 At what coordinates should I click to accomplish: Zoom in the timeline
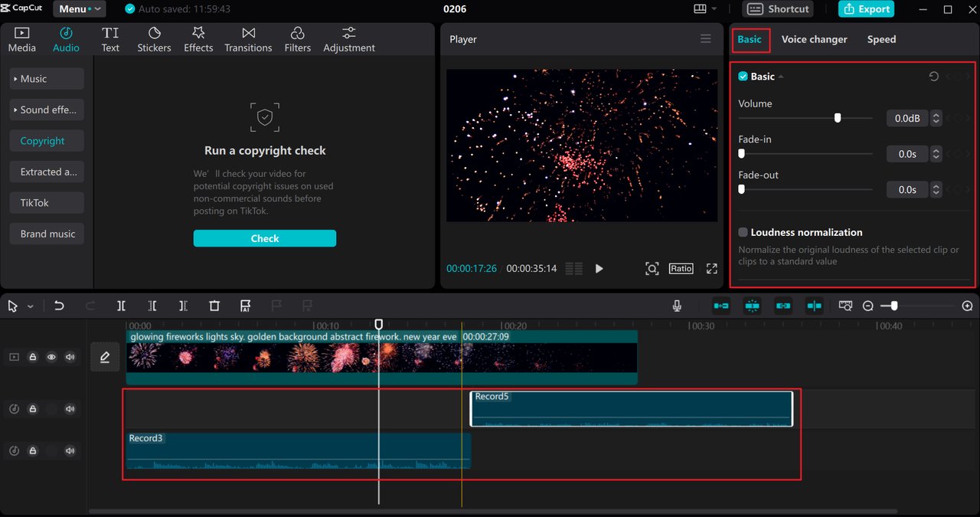(x=967, y=306)
